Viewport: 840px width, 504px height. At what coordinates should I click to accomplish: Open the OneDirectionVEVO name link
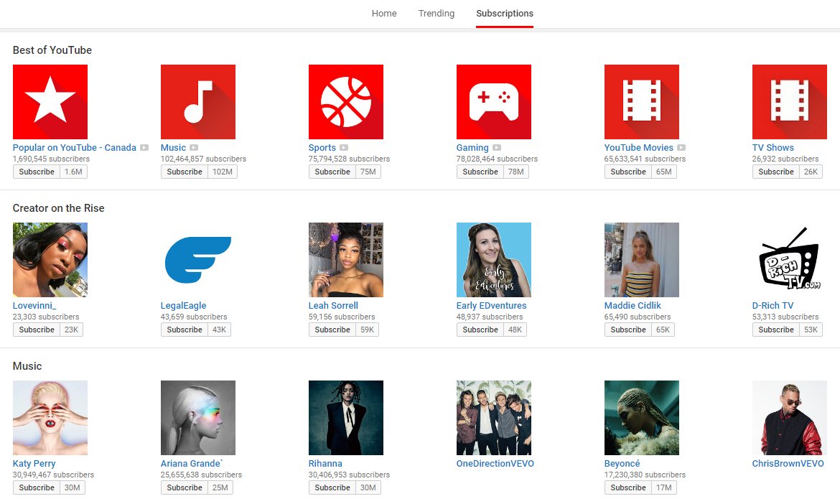[495, 464]
